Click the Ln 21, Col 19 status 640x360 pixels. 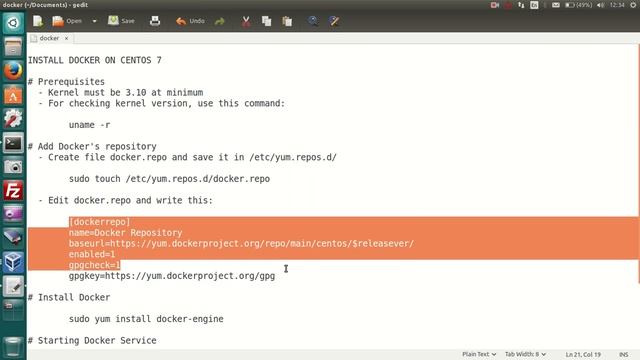(x=583, y=355)
